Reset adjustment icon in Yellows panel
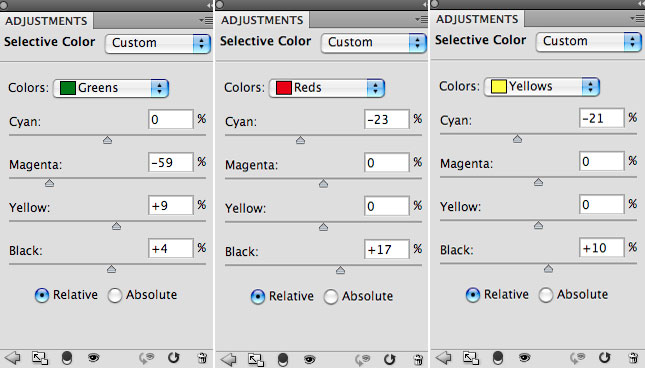The width and height of the screenshot is (645, 368). tap(604, 357)
